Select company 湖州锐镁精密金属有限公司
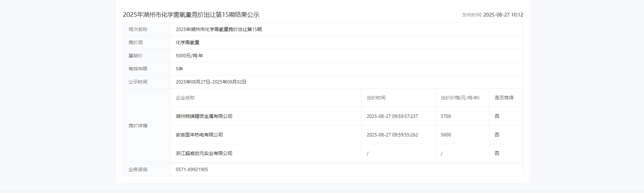The image size is (644, 193). 204,116
